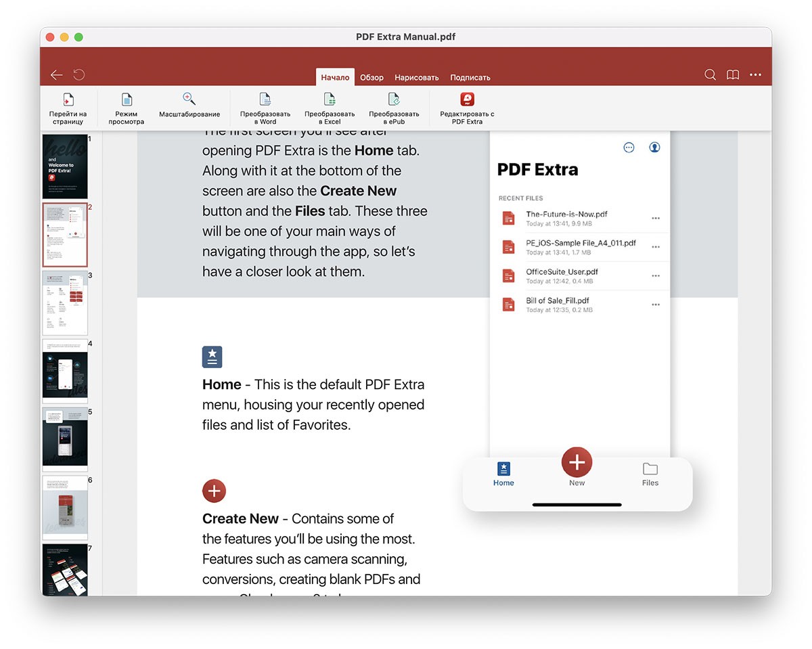The image size is (812, 649).
Task: Click the PDF Extra heading in mockup
Action: click(538, 170)
